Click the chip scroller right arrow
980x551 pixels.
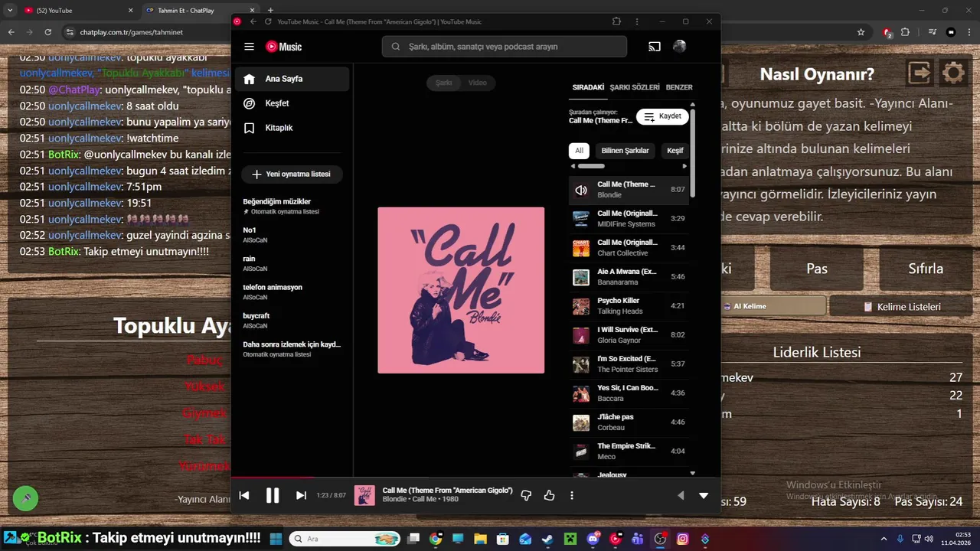pos(684,166)
